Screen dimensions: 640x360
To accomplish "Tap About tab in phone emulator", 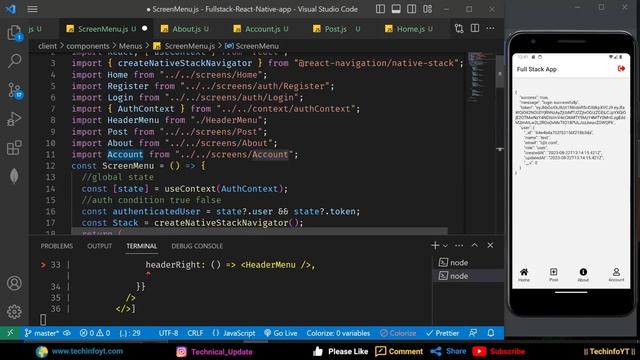I will coord(583,275).
